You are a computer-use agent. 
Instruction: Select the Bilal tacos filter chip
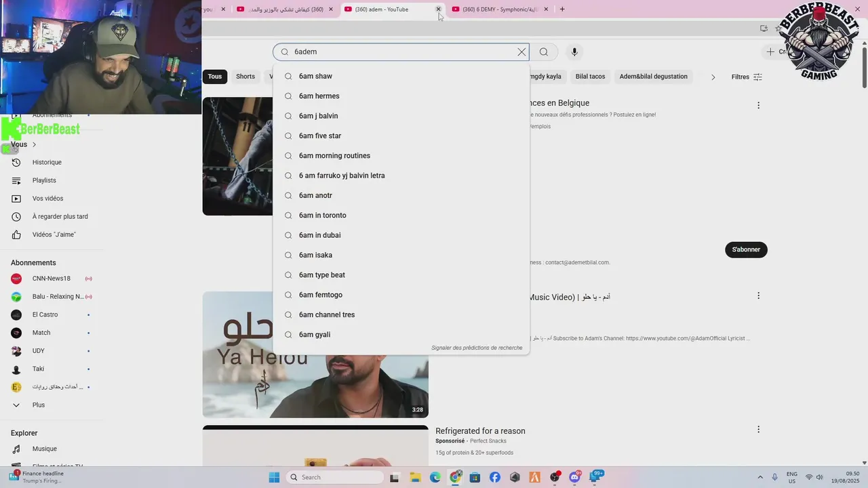click(590, 77)
